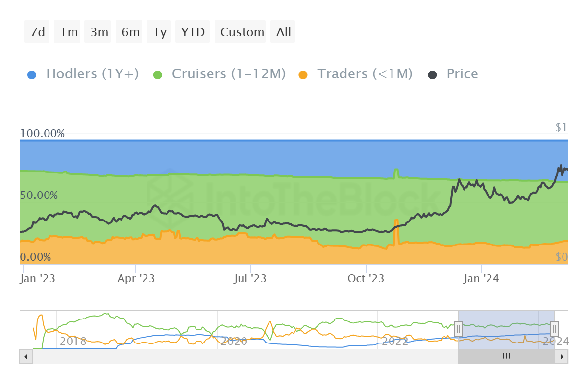Click the right navigator range handle

[x=554, y=328]
